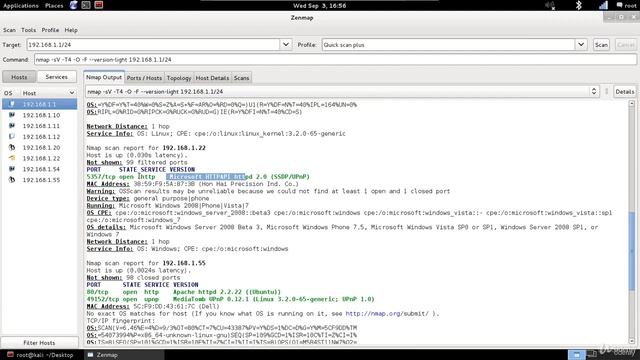Viewport: 640px width, 360px height.
Task: Click the OS icon for 192.168.1.10
Action: tap(12, 115)
